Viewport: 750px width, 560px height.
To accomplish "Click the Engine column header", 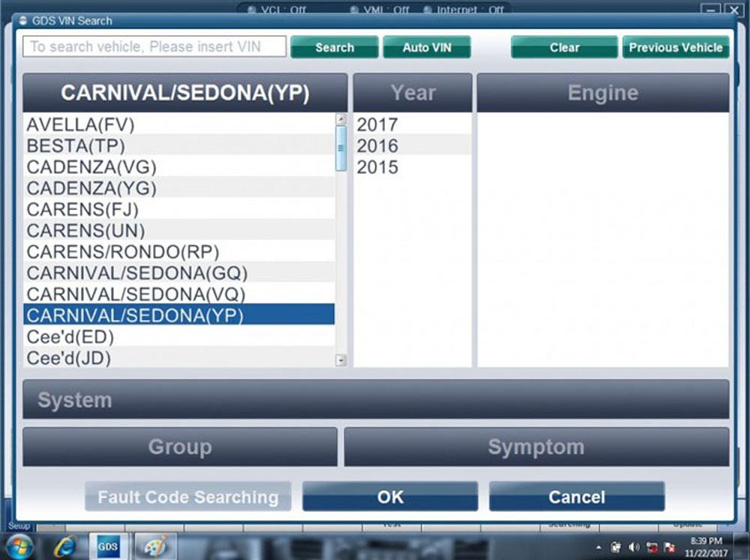I will [603, 93].
